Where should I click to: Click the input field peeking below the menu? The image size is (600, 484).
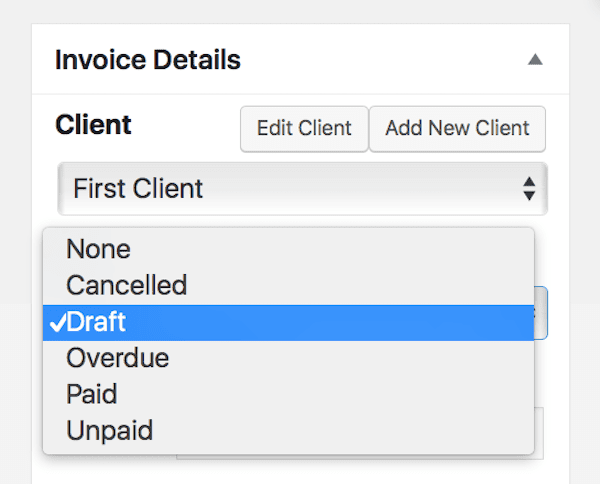tap(539, 433)
